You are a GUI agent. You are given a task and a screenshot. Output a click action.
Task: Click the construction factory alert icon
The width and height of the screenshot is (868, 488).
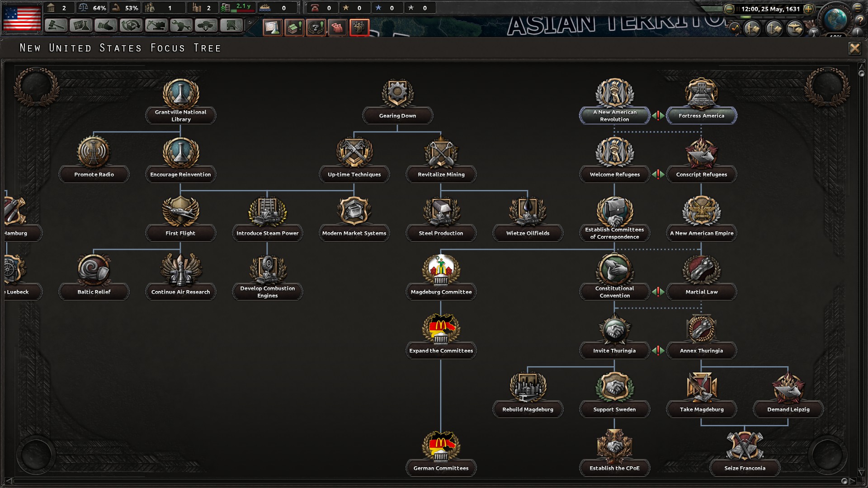(x=294, y=28)
